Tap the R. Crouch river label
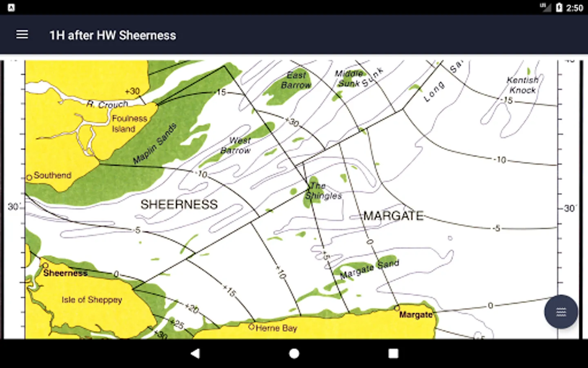The width and height of the screenshot is (588, 368). 107,105
